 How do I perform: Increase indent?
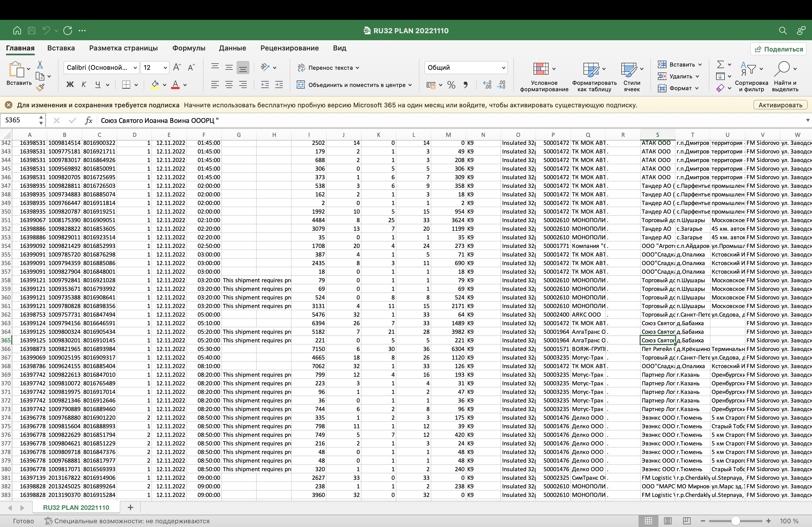click(x=279, y=85)
